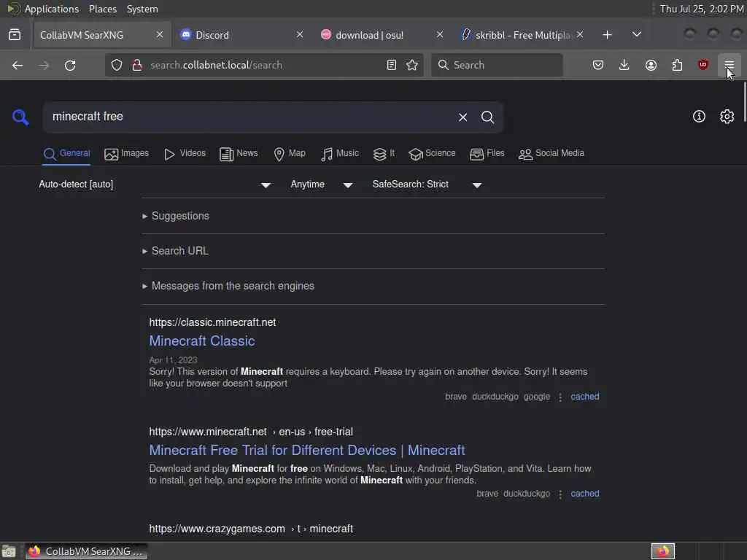
Task: Open the Firefox hamburger menu
Action: 729,65
